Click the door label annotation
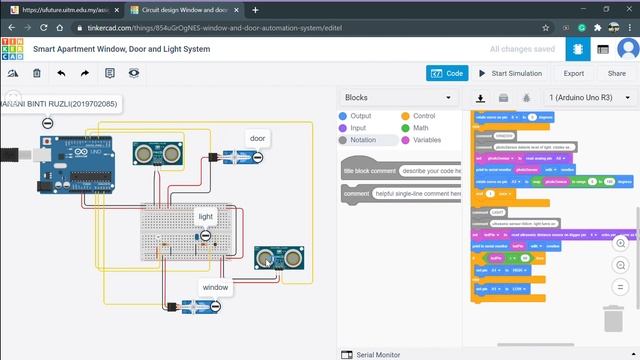The width and height of the screenshot is (640, 360). [258, 138]
